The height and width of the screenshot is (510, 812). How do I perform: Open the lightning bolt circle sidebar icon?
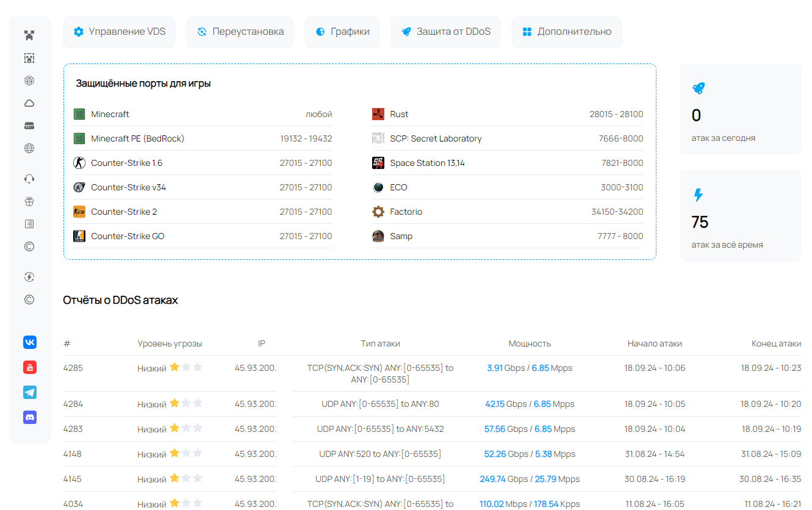pos(29,277)
